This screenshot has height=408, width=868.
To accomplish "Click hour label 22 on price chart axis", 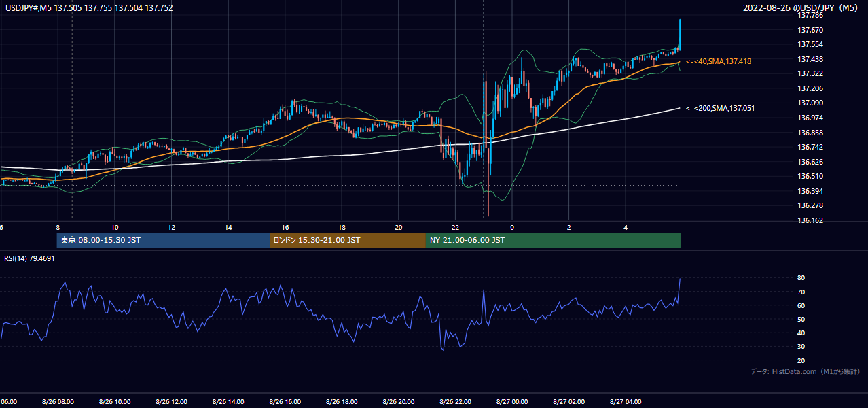I will 455,228.
